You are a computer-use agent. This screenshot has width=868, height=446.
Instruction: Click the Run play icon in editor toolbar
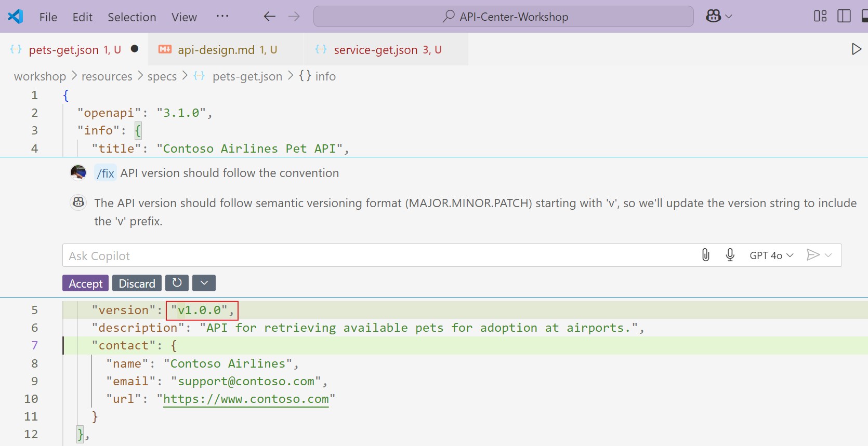coord(857,49)
